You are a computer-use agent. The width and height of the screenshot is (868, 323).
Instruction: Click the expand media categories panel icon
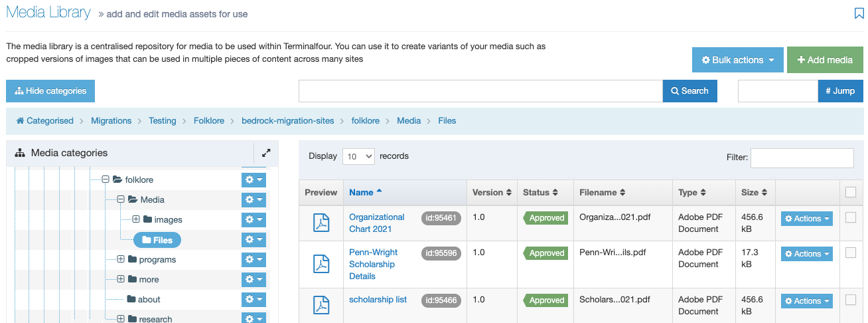(266, 152)
